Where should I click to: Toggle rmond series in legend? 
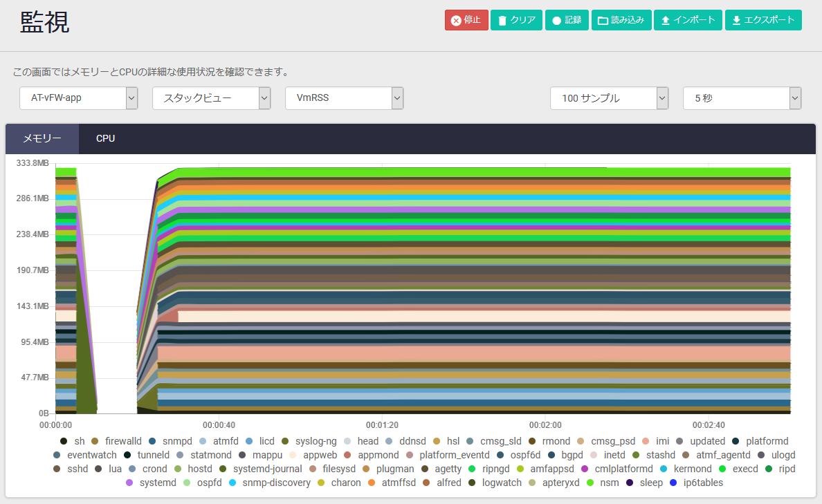click(549, 441)
